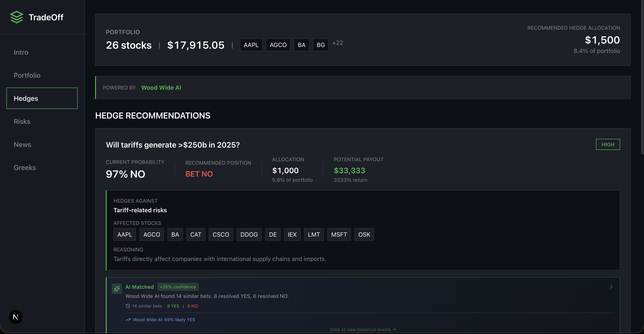
Task: Click the history clock icon by similar bets
Action: click(128, 306)
